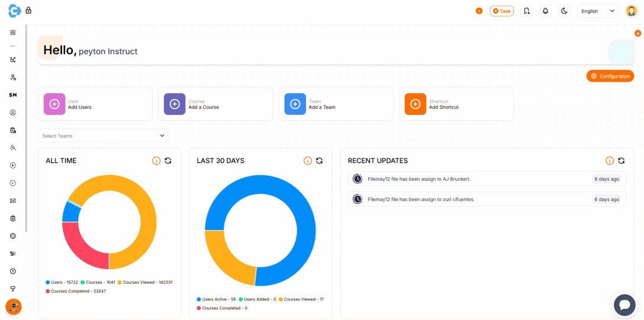
Task: Click the Add Users shortcut card
Action: [95, 104]
